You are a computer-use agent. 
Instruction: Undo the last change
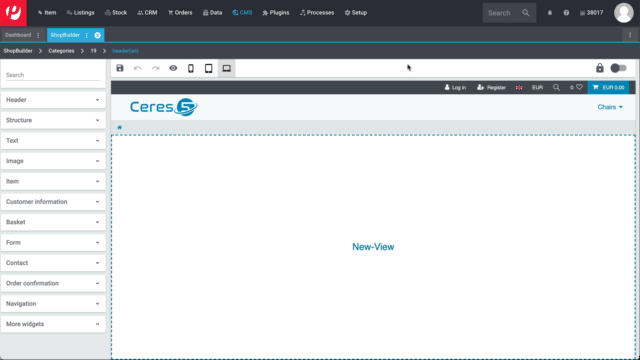tap(138, 68)
